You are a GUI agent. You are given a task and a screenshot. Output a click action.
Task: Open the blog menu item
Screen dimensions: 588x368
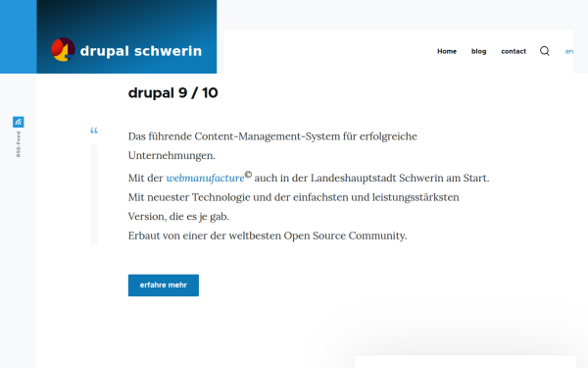(478, 51)
